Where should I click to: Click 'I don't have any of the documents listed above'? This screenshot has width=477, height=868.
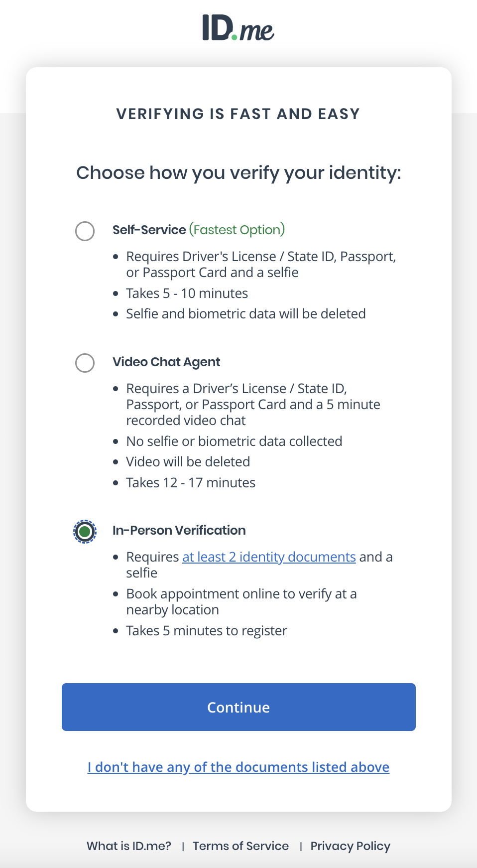pos(238,767)
